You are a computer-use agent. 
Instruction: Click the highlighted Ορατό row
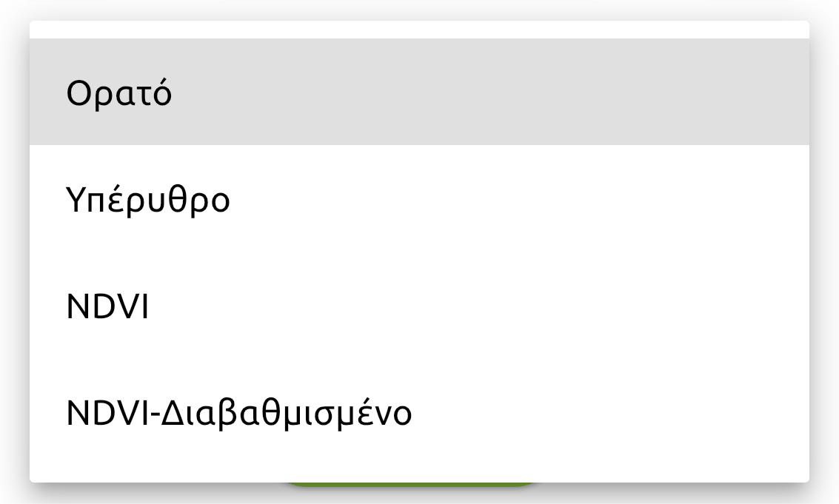point(419,93)
